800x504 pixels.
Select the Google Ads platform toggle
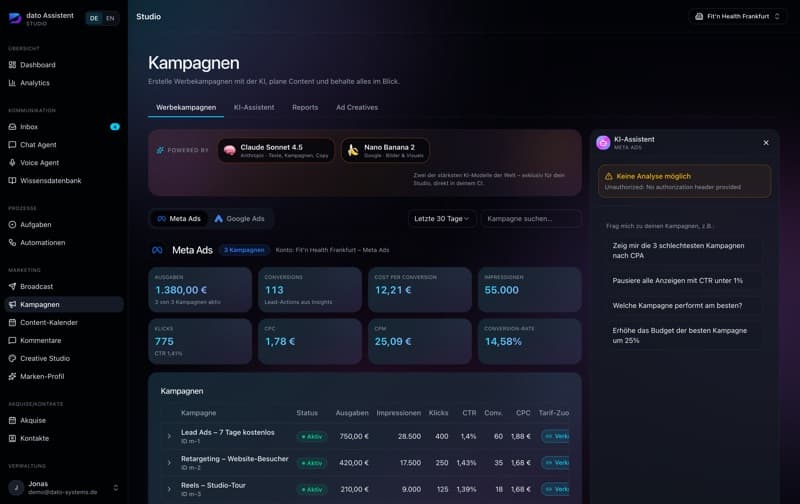[x=239, y=218]
